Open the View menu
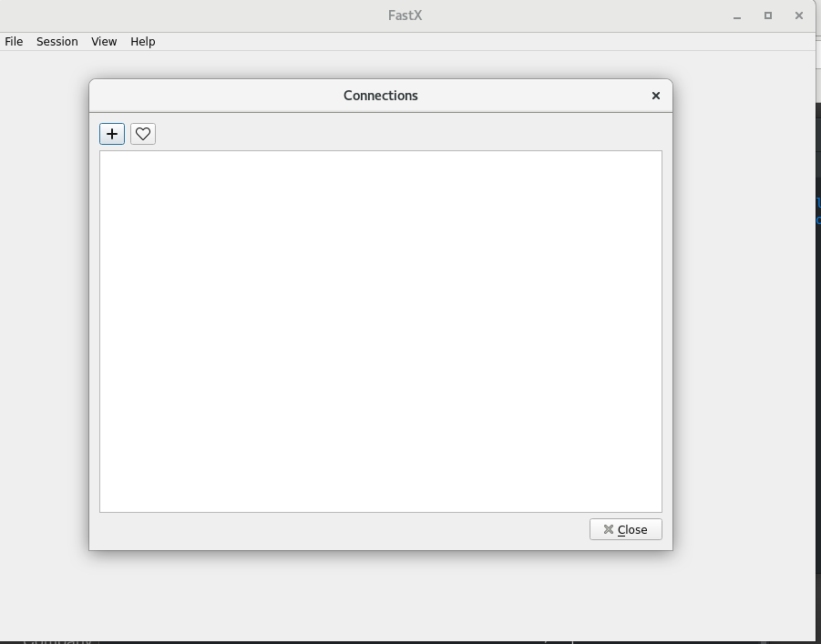The width and height of the screenshot is (821, 644). 104,42
